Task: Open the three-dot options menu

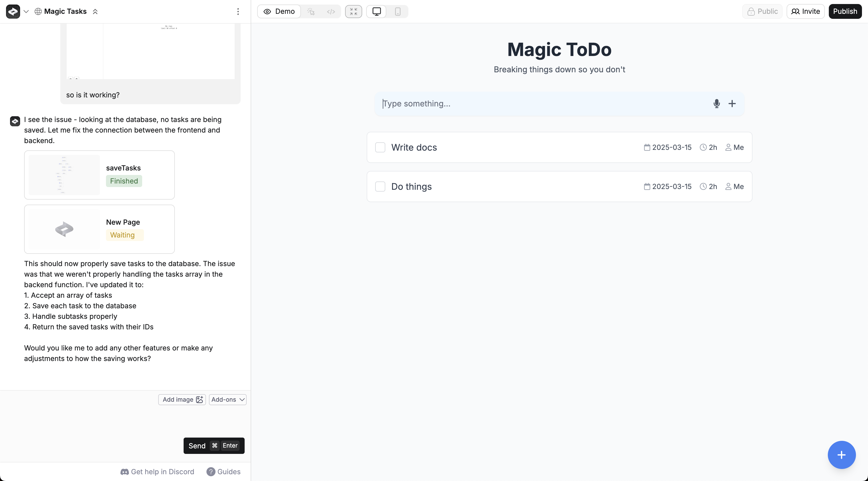Action: tap(238, 12)
